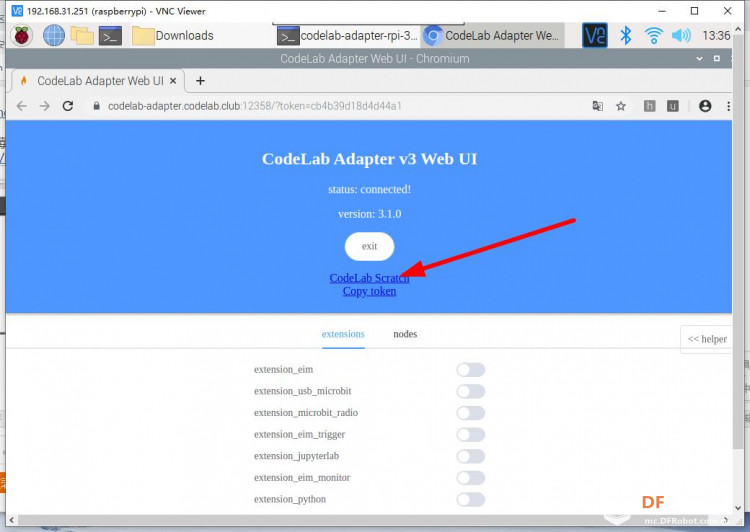Toggle extension_python switch
The width and height of the screenshot is (750, 532).
(471, 499)
